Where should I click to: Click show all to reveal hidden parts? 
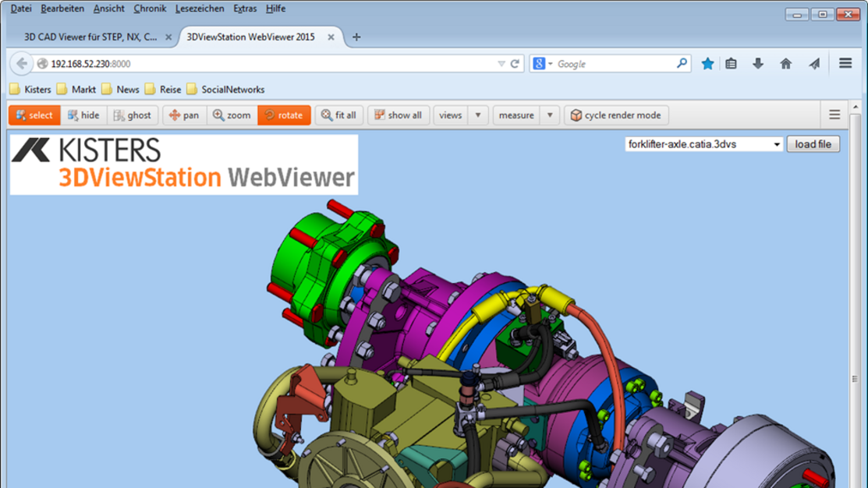398,115
